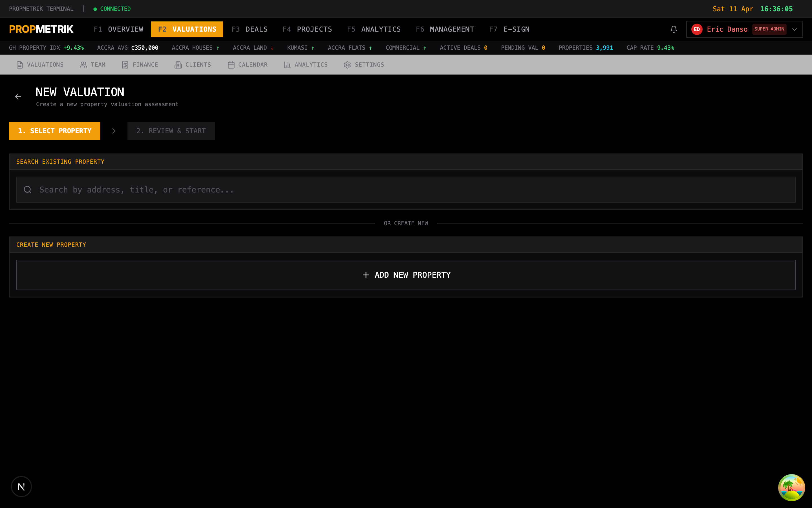Open F5 Analytics in main nav
This screenshot has width=812, height=508.
tap(374, 29)
